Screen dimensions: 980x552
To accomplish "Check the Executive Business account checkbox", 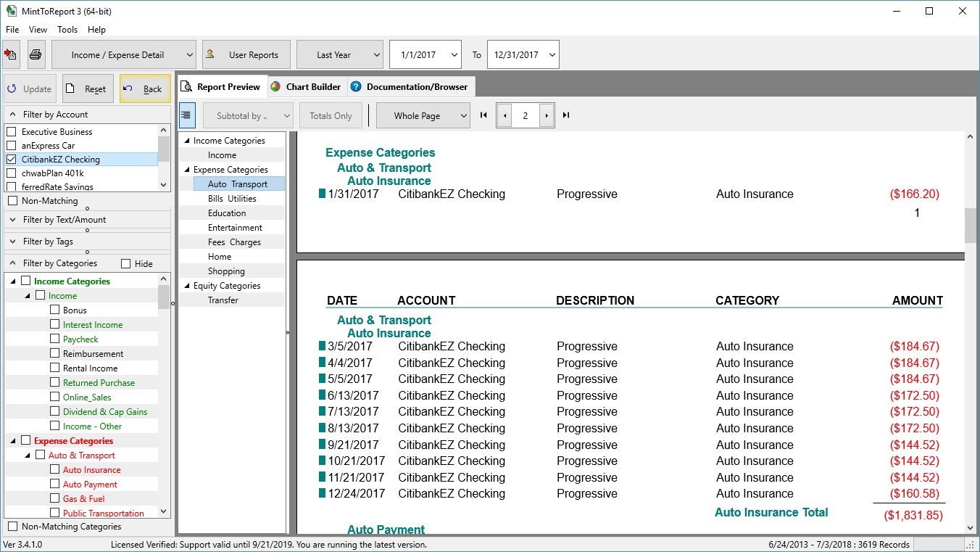I will (11, 132).
